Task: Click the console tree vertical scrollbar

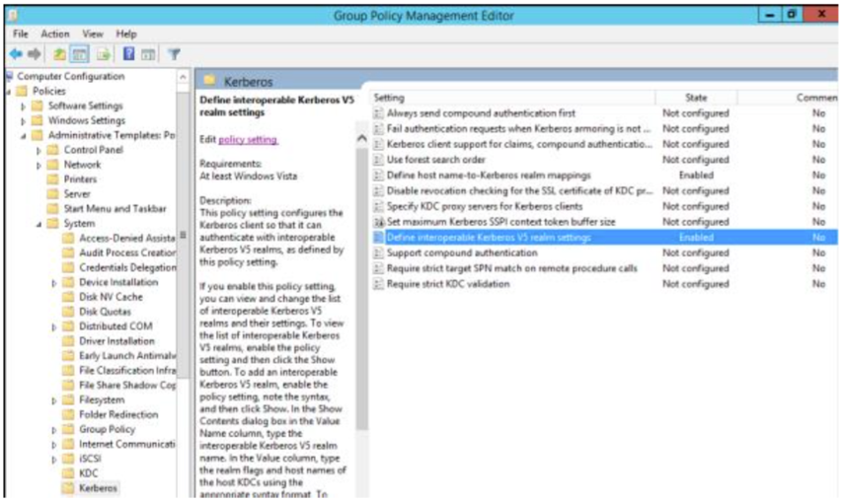Action: pyautogui.click(x=183, y=296)
